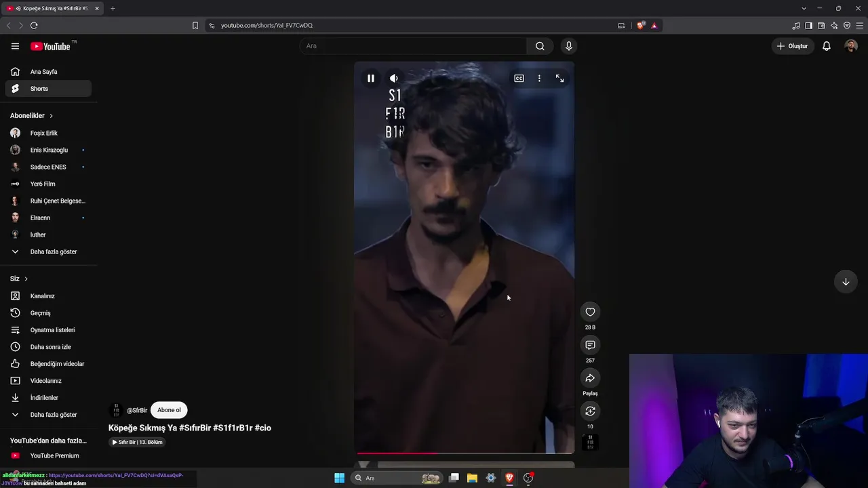Open the browser media playlist music icon
Viewport: 868px width, 488px height.
click(796, 26)
